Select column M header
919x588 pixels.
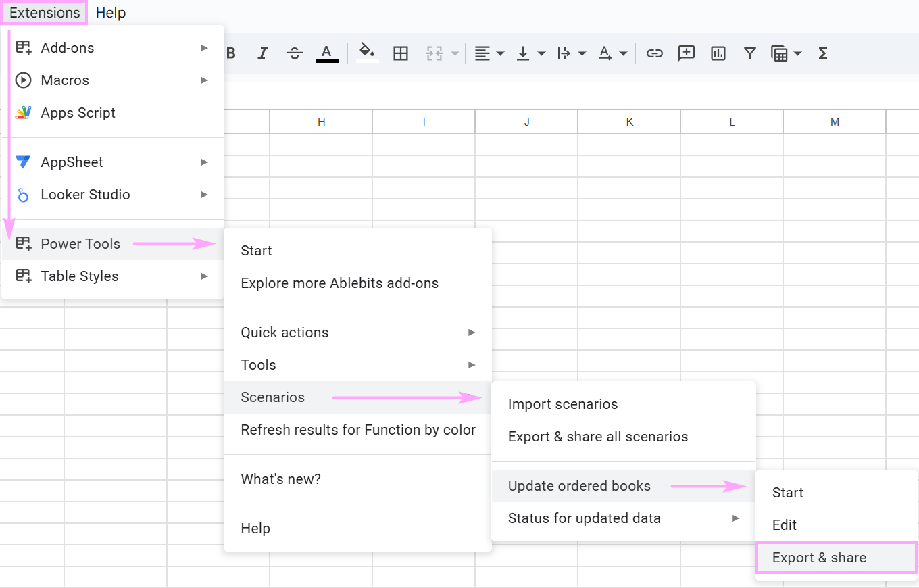835,122
